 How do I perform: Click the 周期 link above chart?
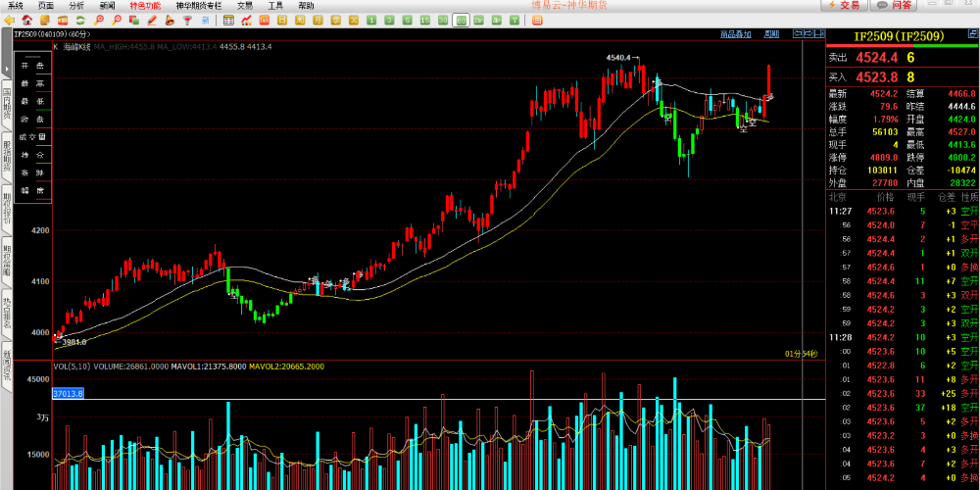[x=771, y=34]
